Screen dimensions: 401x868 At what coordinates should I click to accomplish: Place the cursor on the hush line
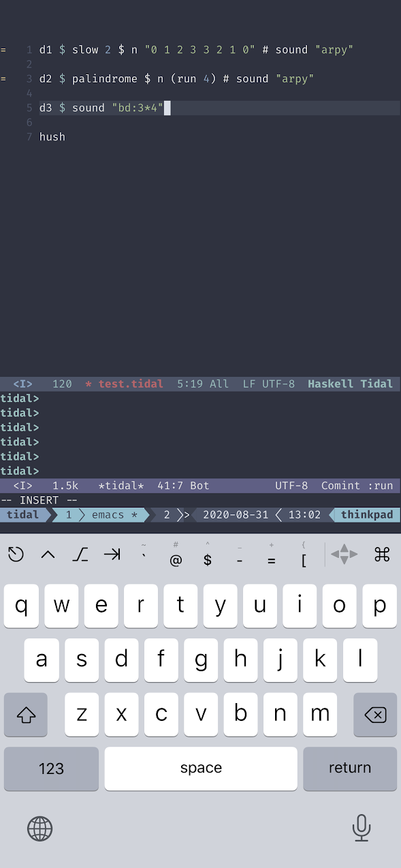[x=52, y=137]
